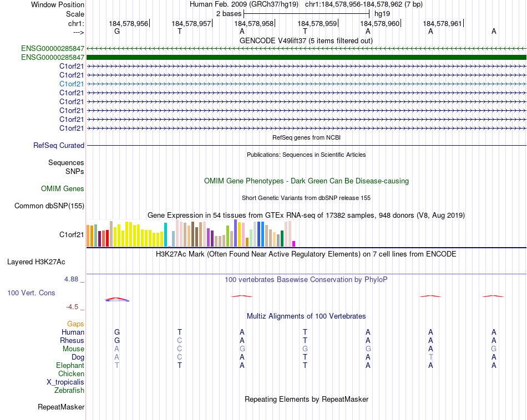Click the bright red bar in GTEx chart
This screenshot has width=527, height=420.
[x=107, y=238]
